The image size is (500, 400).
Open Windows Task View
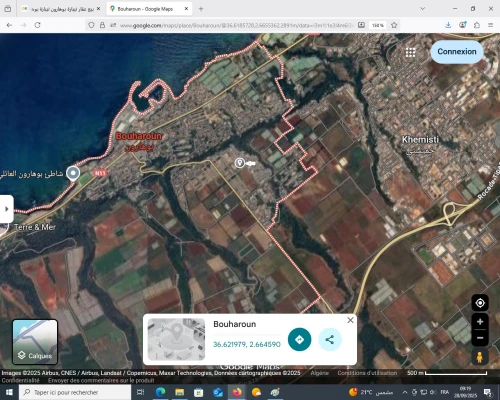point(140,392)
